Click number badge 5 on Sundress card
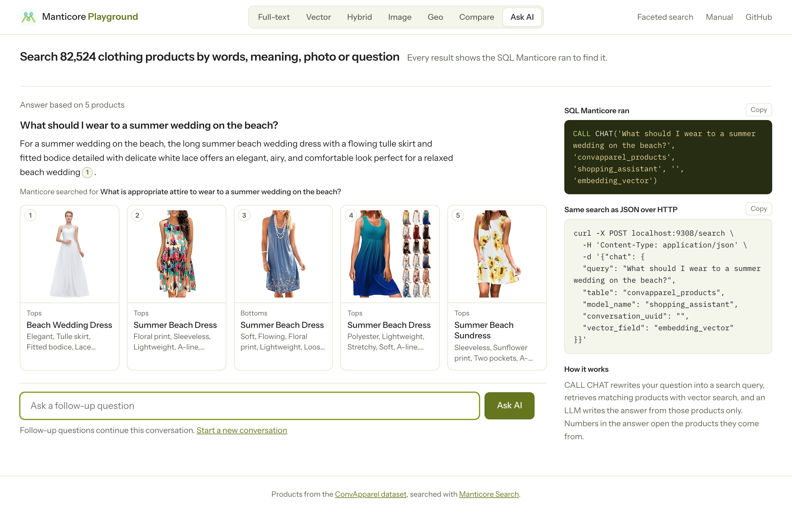Image resolution: width=792 pixels, height=532 pixels. pos(458,216)
